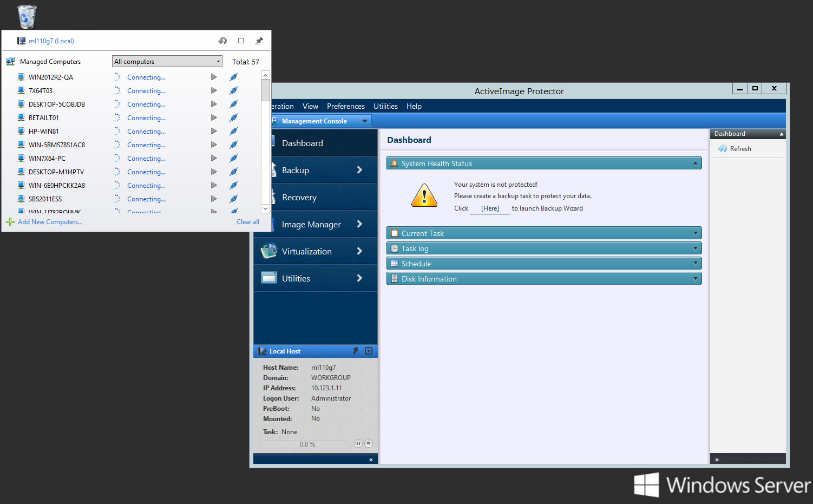Click the play arrow for DESKTOP-M1I4PTV
Viewport: 813px width, 504px height.
[x=214, y=172]
